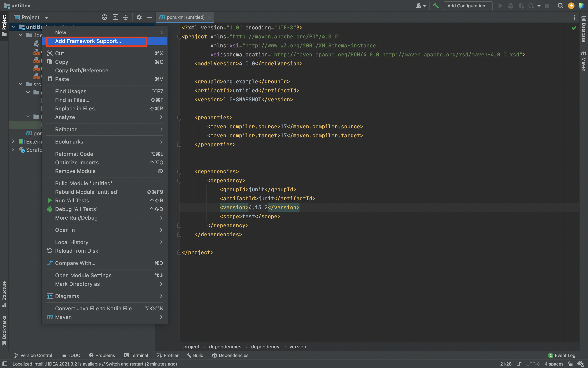Open Maven submenu in context menu

point(105,317)
